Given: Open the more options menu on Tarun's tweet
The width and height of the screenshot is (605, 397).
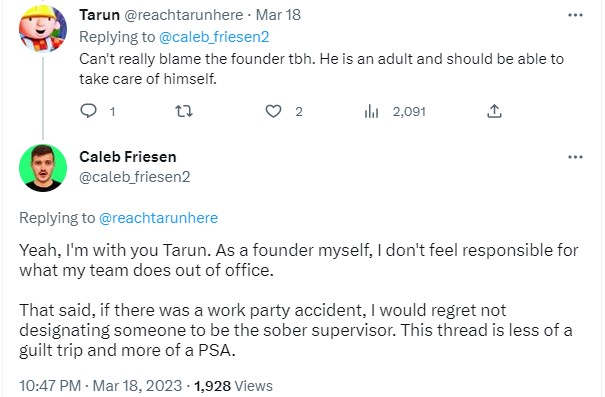Looking at the screenshot, I should tap(575, 15).
